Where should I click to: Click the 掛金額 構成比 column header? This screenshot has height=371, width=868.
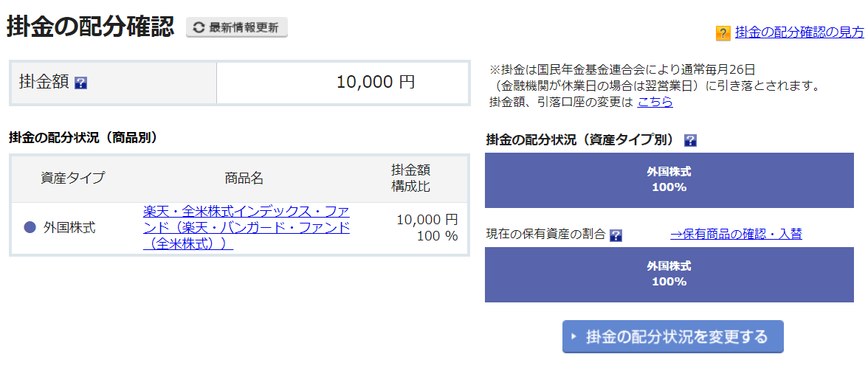(x=410, y=178)
